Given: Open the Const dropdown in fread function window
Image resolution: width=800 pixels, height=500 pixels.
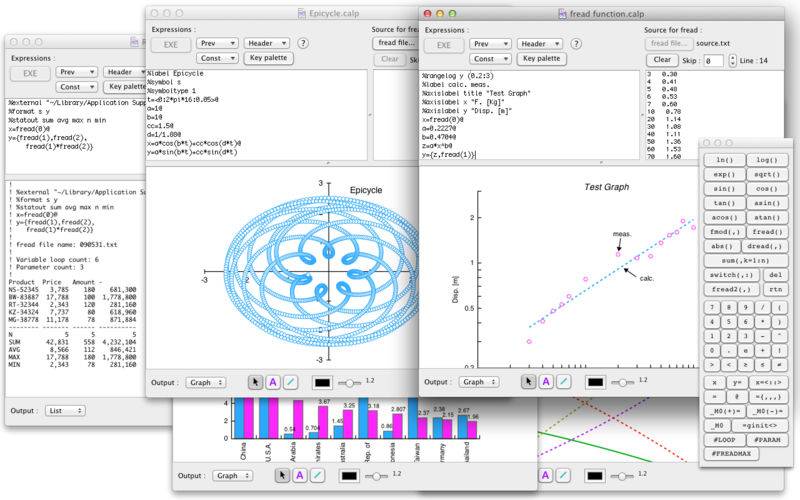Looking at the screenshot, I should point(490,59).
